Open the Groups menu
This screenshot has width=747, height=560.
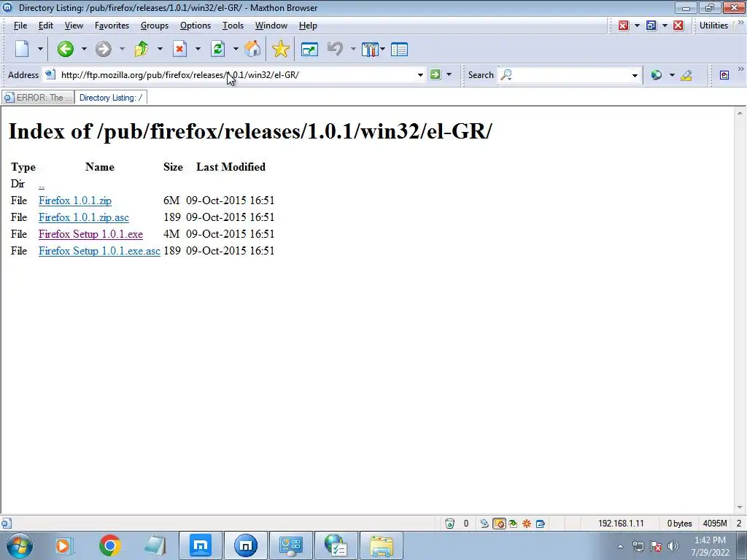(155, 26)
